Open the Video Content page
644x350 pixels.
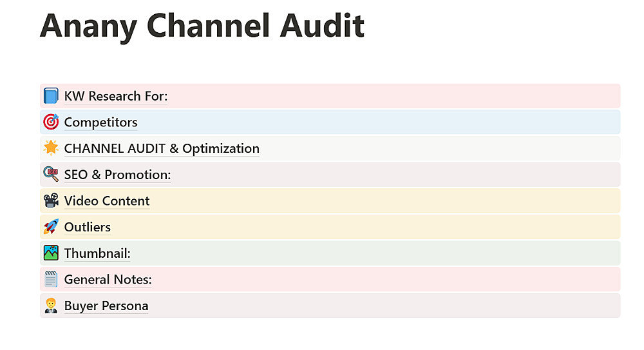(x=107, y=201)
